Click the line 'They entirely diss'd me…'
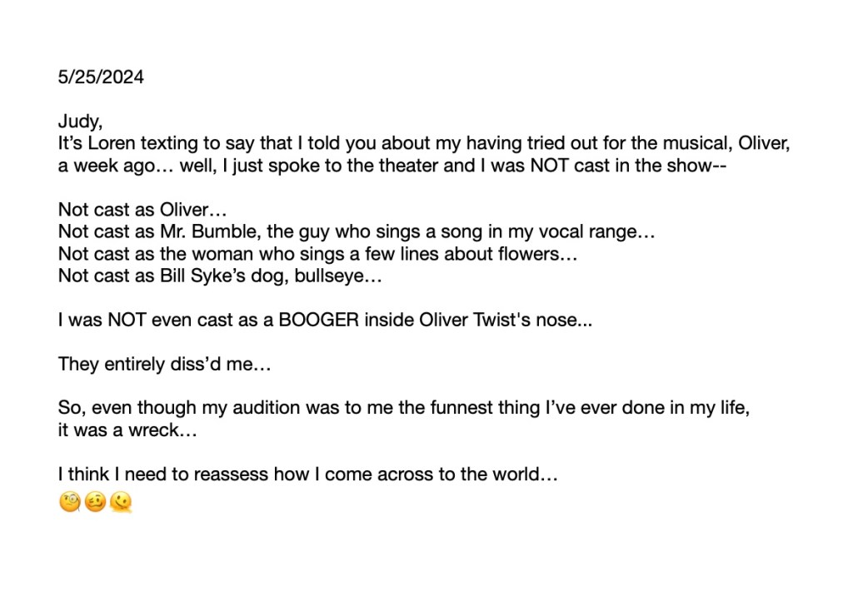 point(164,365)
